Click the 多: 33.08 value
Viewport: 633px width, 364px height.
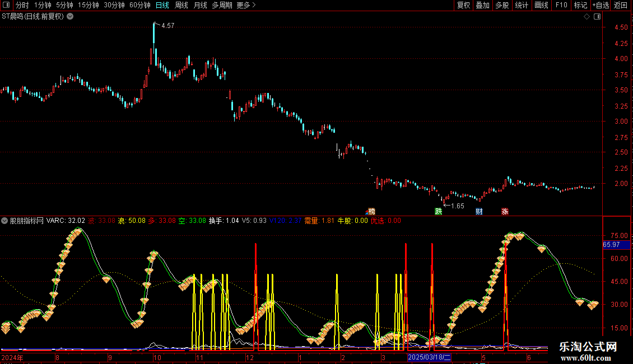click(162, 221)
